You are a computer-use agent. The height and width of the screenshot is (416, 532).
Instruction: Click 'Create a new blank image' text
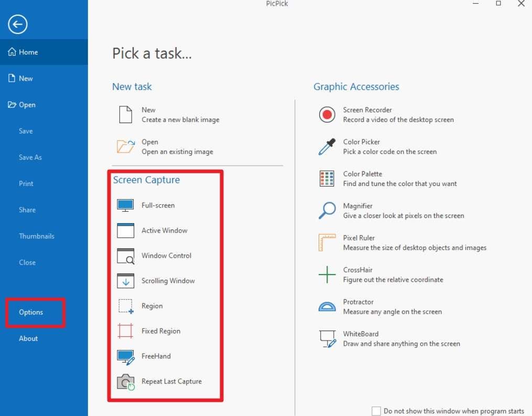coord(180,119)
